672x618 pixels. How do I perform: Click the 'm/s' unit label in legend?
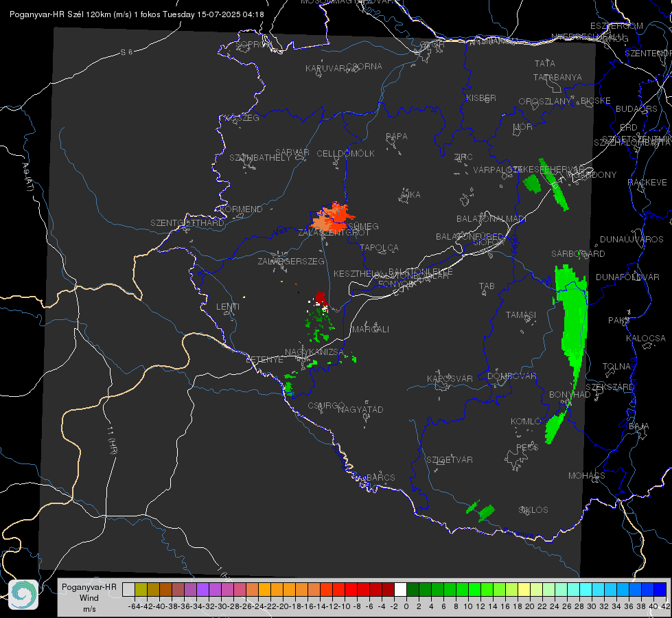point(89,608)
